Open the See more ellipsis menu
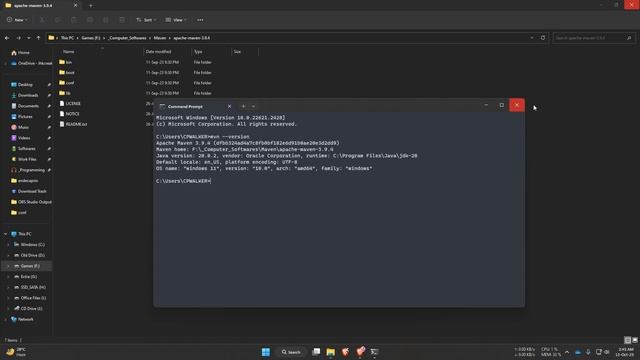Image resolution: width=640 pixels, height=360 pixels. click(200, 20)
